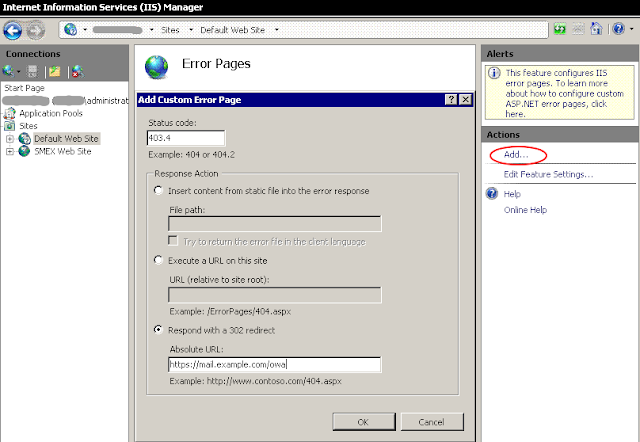The width and height of the screenshot is (640, 442).
Task: Open dropdown arrow after address bar globe
Action: 85,30
